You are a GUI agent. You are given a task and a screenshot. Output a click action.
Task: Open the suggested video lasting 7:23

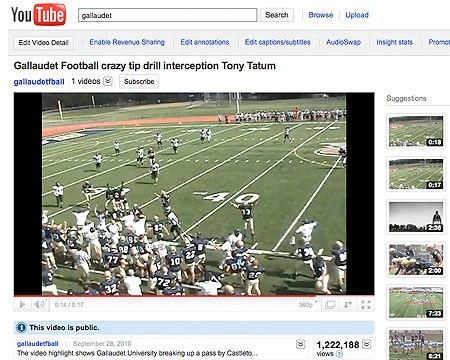pyautogui.click(x=416, y=303)
